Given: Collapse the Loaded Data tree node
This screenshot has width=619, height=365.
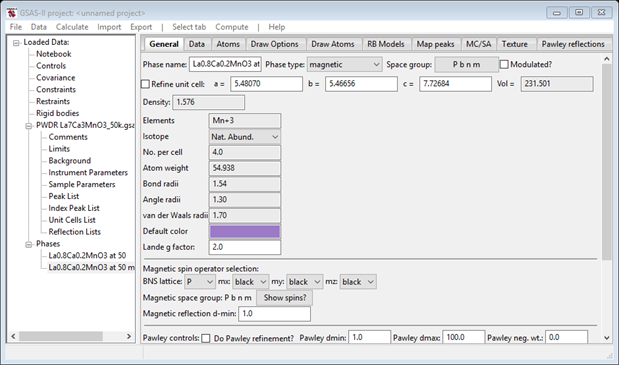Looking at the screenshot, I should (x=16, y=43).
